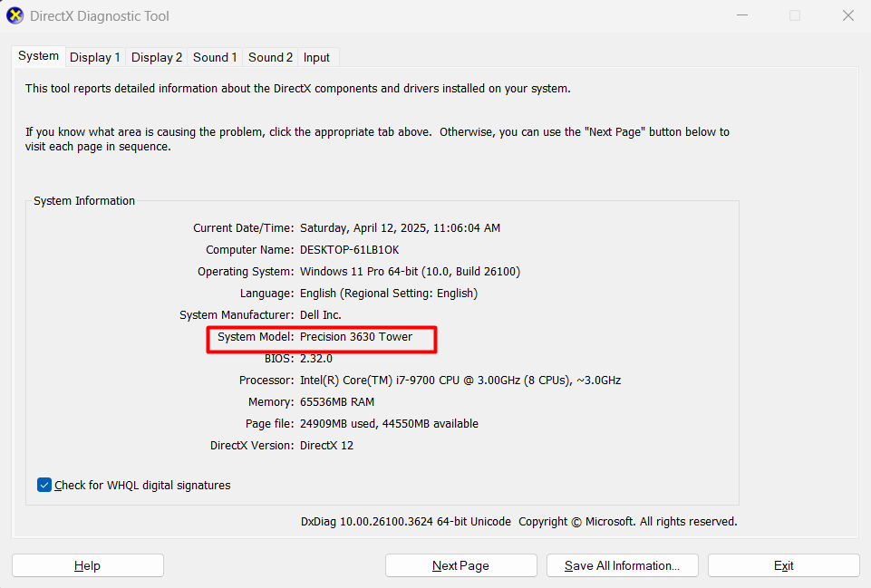Click the 'Computer Name:' label

point(249,250)
